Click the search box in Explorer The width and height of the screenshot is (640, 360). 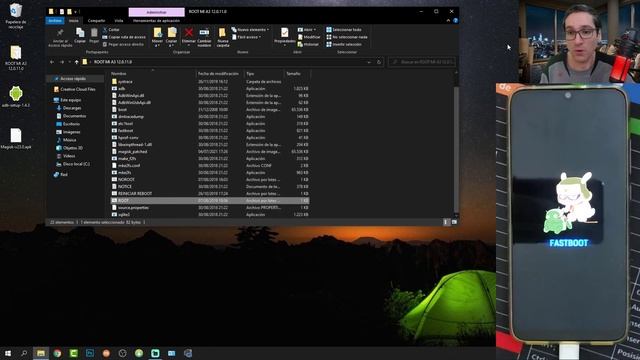click(422, 62)
